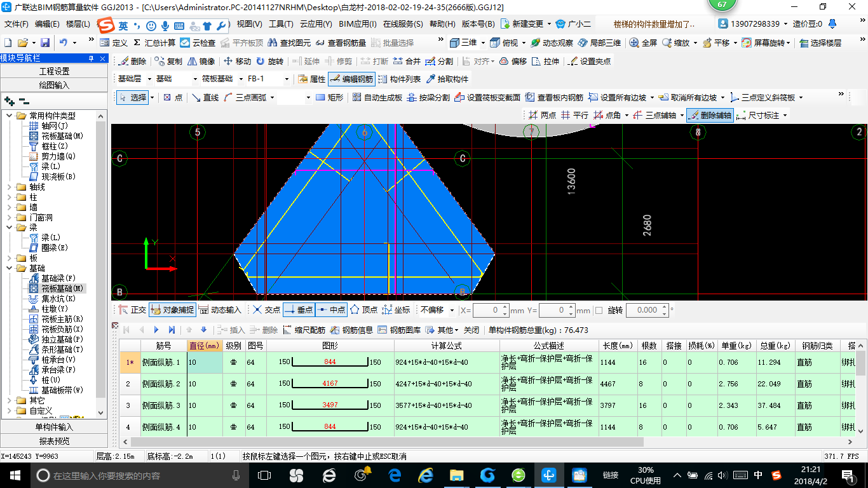The width and height of the screenshot is (868, 488).
Task: Click the 汇总计算 sum icon button
Action: (154, 43)
